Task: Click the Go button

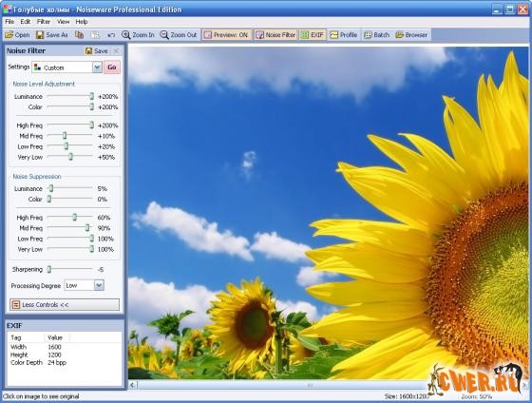Action: click(x=112, y=67)
